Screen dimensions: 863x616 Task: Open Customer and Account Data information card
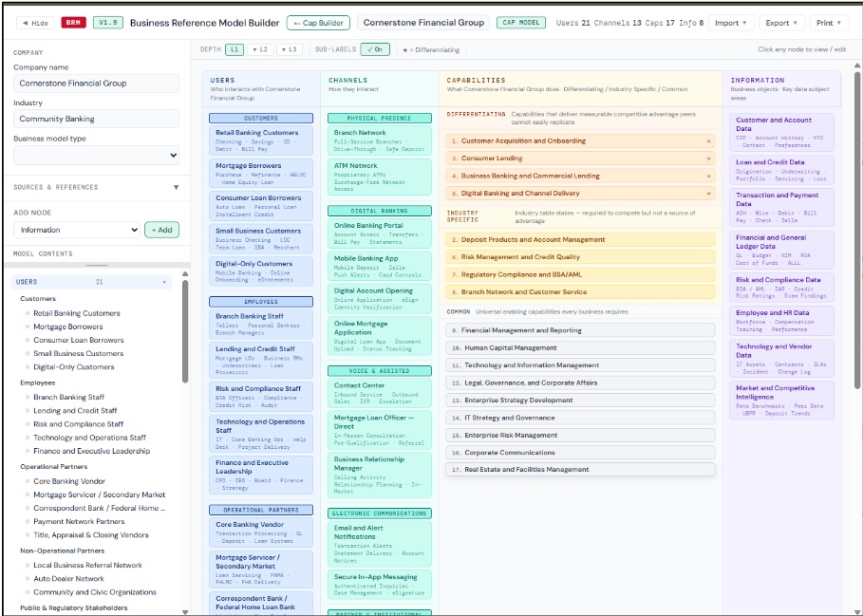click(x=781, y=132)
